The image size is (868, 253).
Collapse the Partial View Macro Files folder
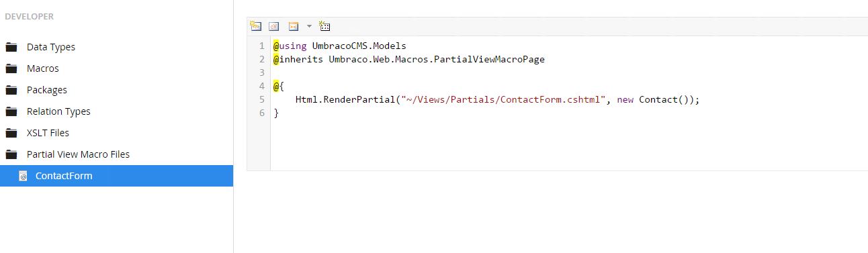(11, 154)
